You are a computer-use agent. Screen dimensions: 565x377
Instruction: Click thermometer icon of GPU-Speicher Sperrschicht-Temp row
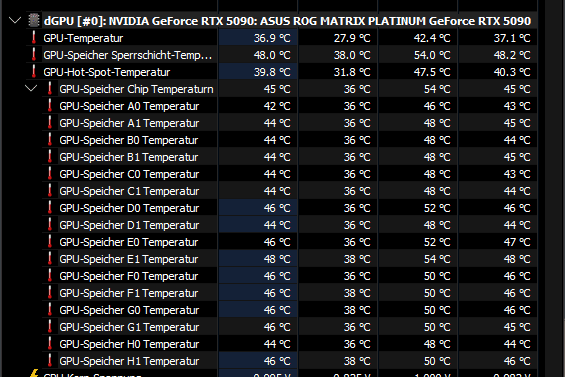[x=34, y=54]
